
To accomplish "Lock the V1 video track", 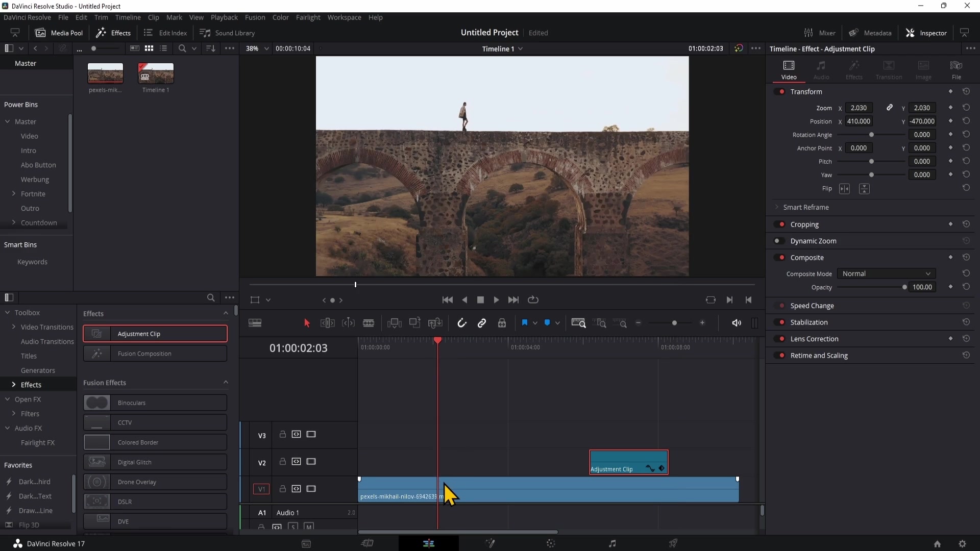I will tap(282, 489).
